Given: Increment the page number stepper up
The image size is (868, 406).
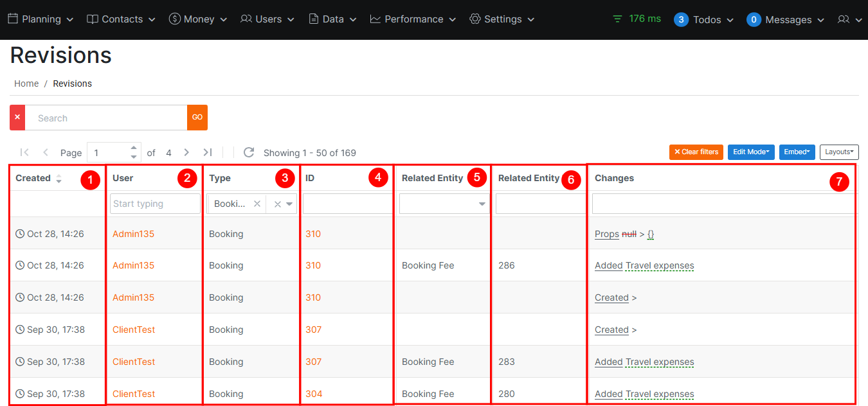Looking at the screenshot, I should [x=134, y=148].
